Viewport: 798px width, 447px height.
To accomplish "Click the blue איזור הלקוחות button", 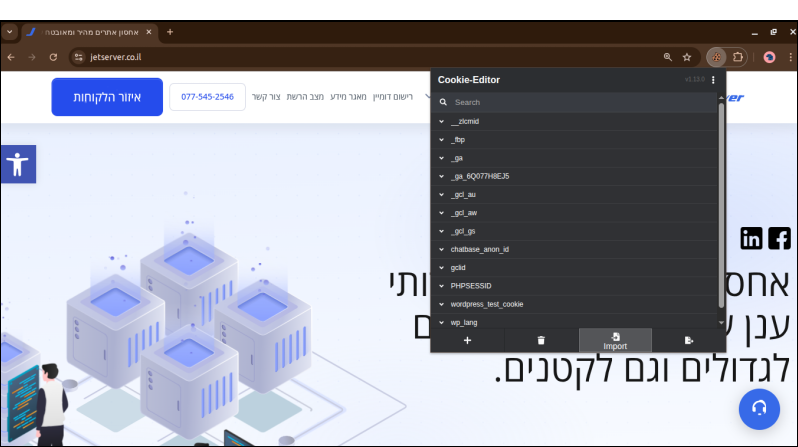I will pos(107,97).
